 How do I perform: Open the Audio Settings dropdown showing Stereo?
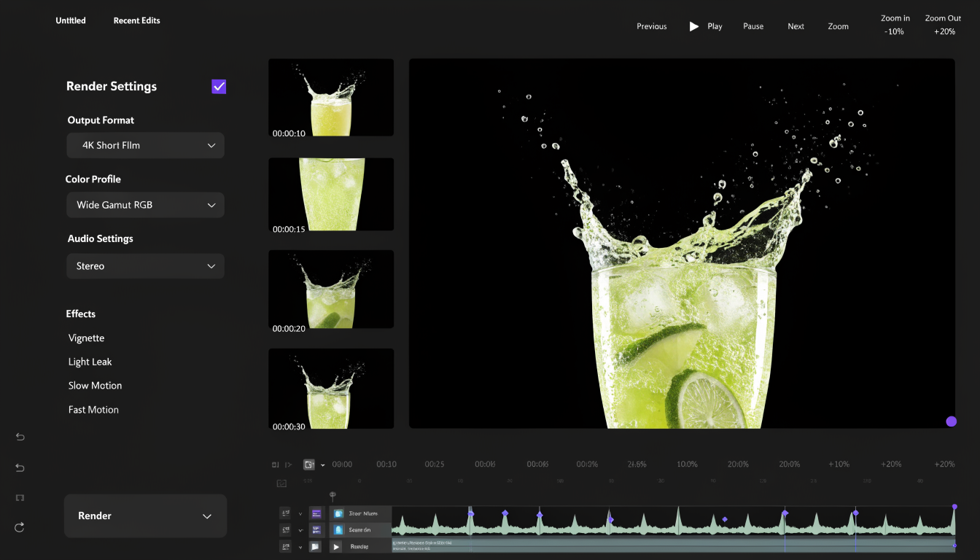pos(145,266)
